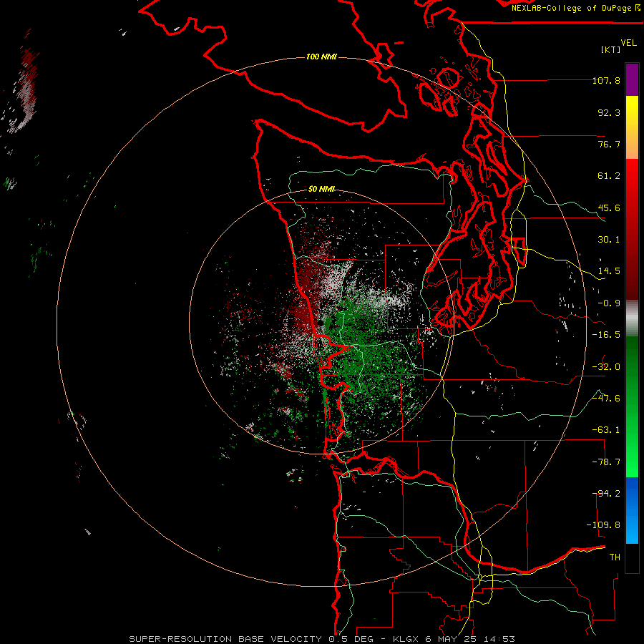644x644 pixels.
Task: Pick the blue segment of velocity color bar
Action: click(632, 510)
